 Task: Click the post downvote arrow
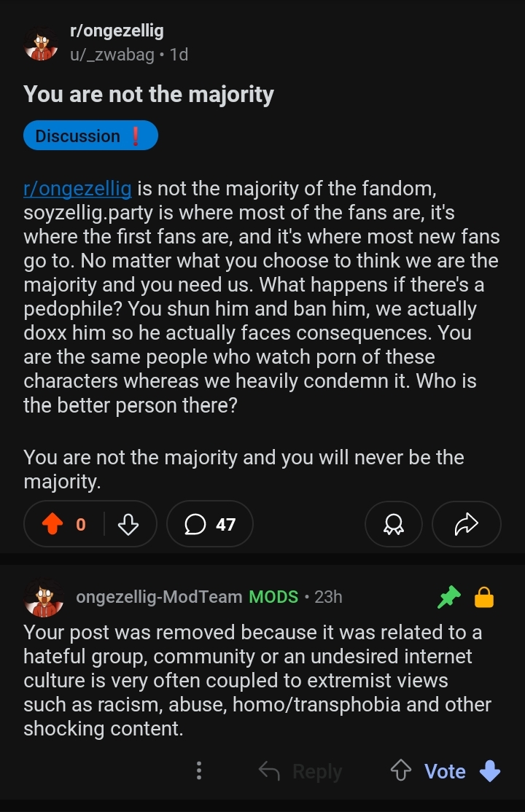pyautogui.click(x=128, y=524)
